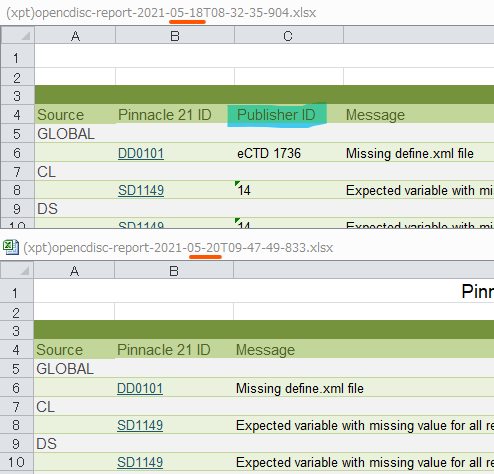The height and width of the screenshot is (474, 494).
Task: Click select-all corner of lower spreadsheet
Action: 17,270
